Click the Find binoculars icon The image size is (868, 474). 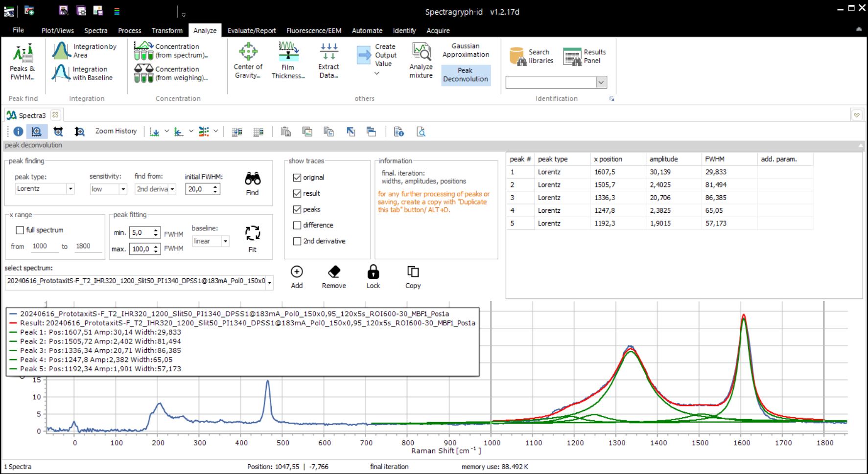[x=253, y=179]
